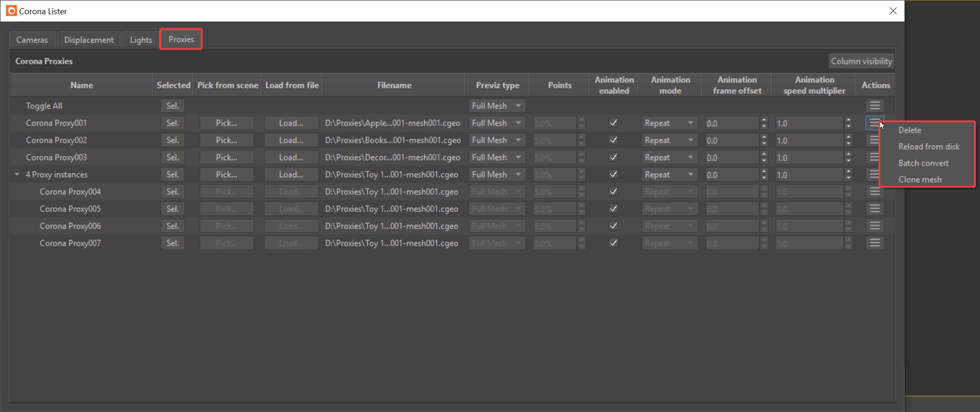Open Animation mode dropdown for Corona Proxy001
Viewport: 980px width, 412px height.
(x=670, y=123)
